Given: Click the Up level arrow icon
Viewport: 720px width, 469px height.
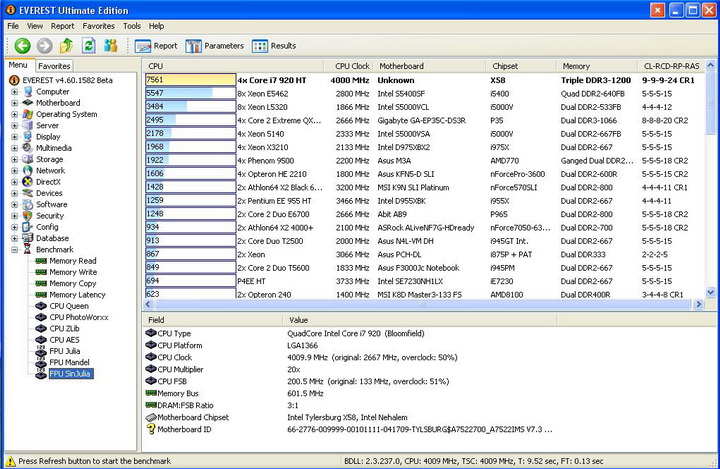Looking at the screenshot, I should pyautogui.click(x=67, y=45).
